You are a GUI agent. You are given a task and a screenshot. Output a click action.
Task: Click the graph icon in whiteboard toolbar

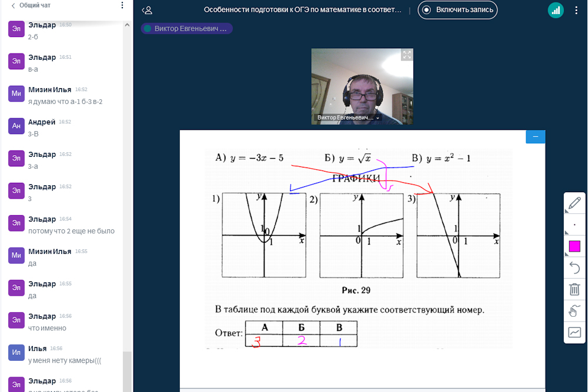point(574,333)
